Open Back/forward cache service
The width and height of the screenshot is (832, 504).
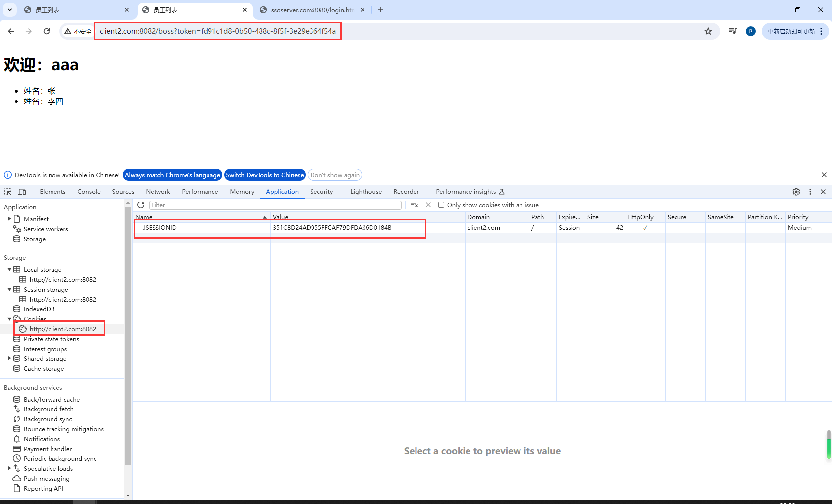(52, 399)
